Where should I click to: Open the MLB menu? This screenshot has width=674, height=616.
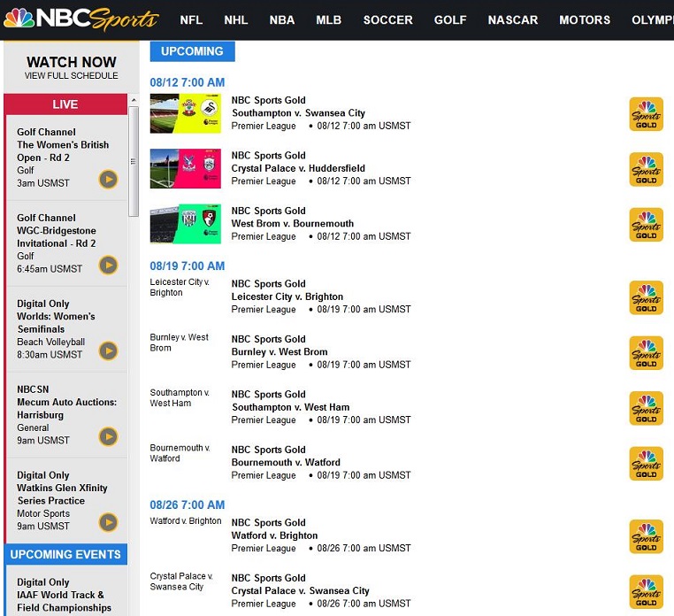(329, 19)
